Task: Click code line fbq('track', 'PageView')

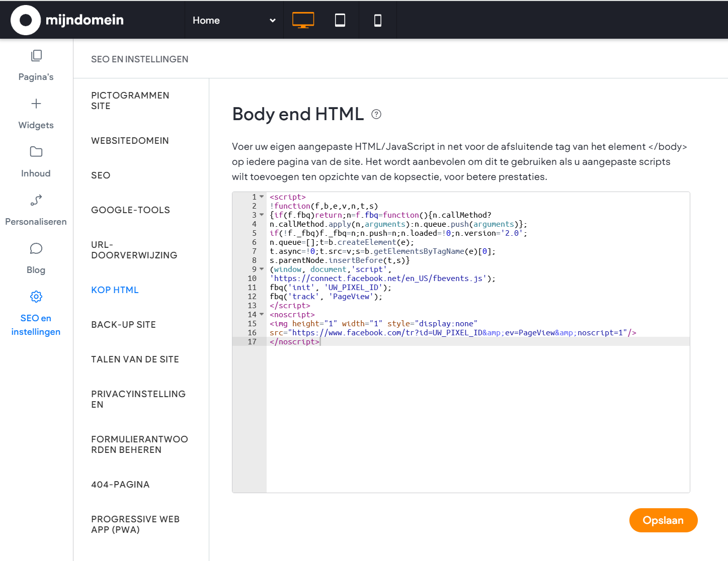Action: point(326,297)
